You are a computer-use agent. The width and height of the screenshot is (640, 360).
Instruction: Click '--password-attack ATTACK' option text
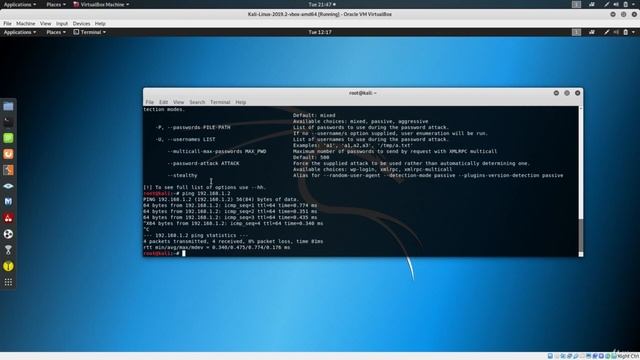(203, 163)
